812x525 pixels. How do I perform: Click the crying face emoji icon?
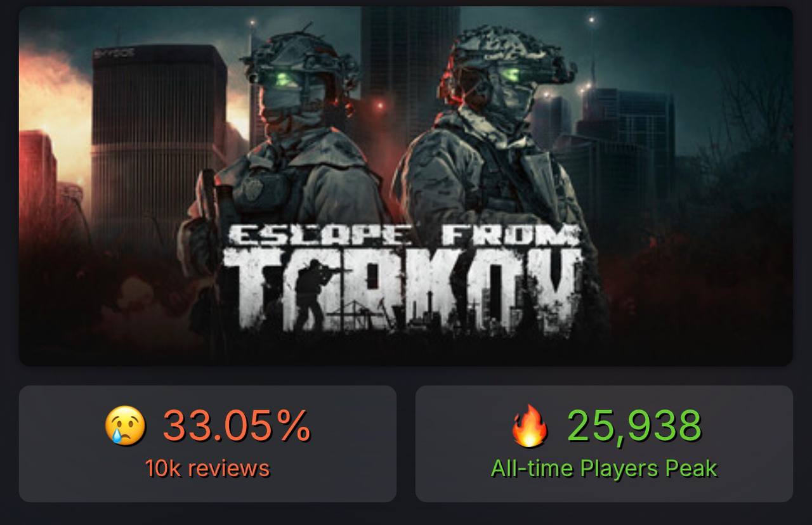125,425
